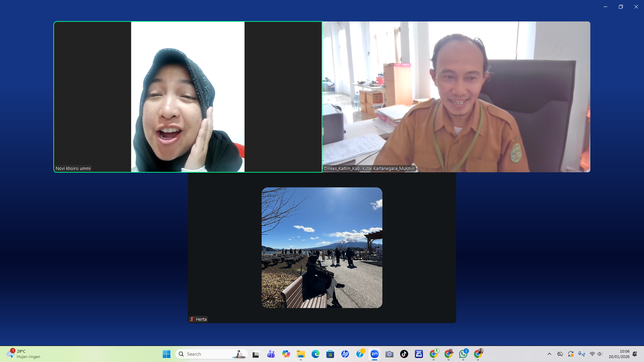This screenshot has height=362, width=644.
Task: Click Herta's muted microphone indicator
Action: 192,319
